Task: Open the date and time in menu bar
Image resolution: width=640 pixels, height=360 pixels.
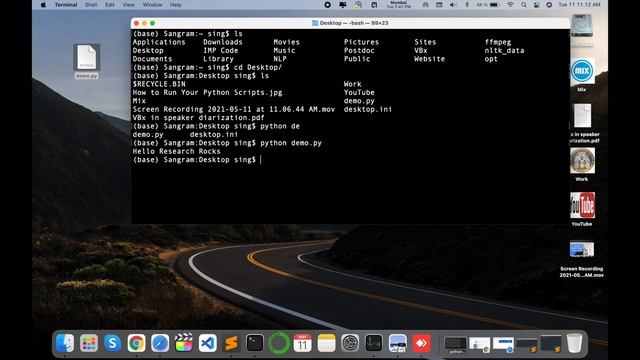Action: (580, 5)
